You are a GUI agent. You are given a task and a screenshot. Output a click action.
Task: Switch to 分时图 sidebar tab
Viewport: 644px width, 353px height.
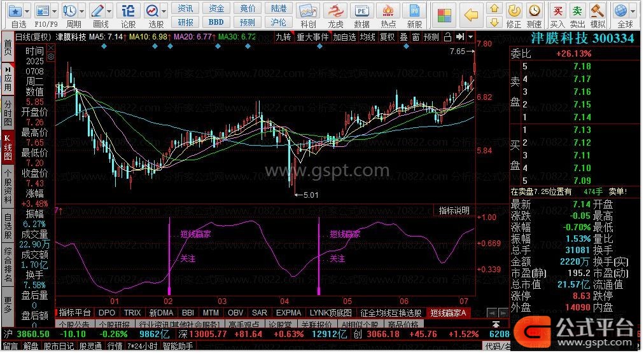tap(8, 112)
